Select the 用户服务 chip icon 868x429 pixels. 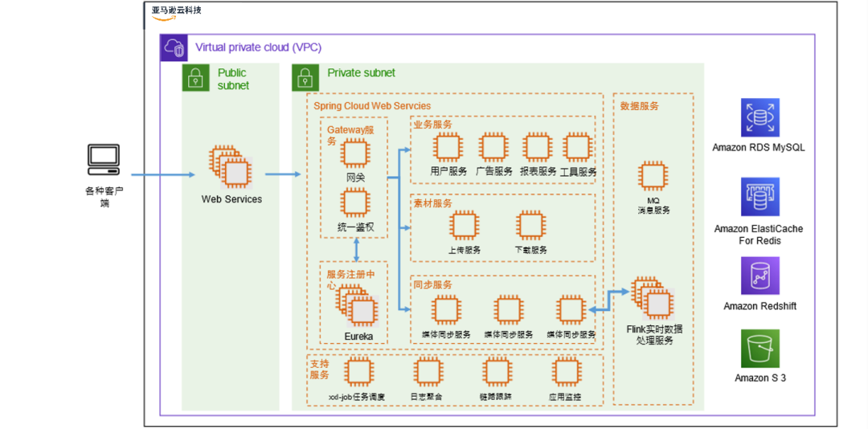[x=448, y=147]
